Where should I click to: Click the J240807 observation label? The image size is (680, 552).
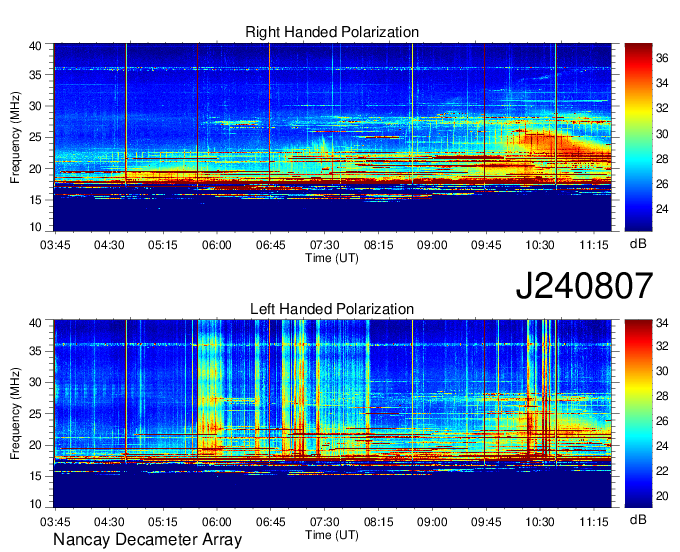(584, 286)
